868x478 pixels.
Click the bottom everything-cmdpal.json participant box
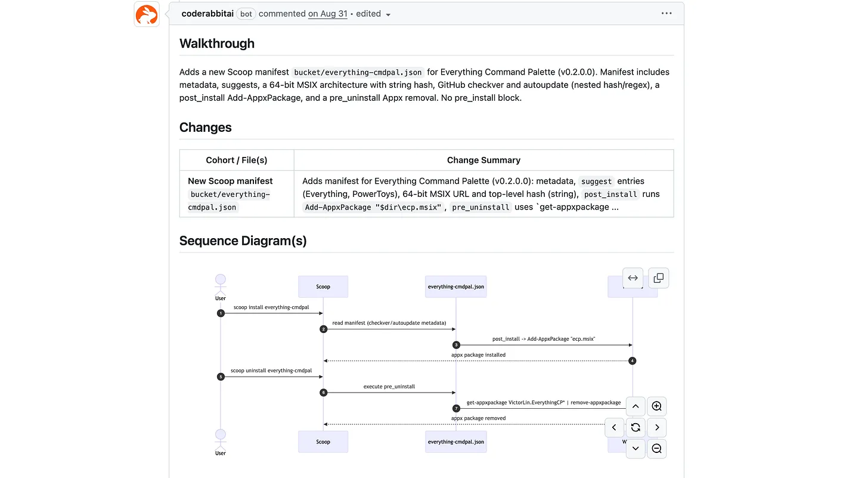(x=455, y=442)
